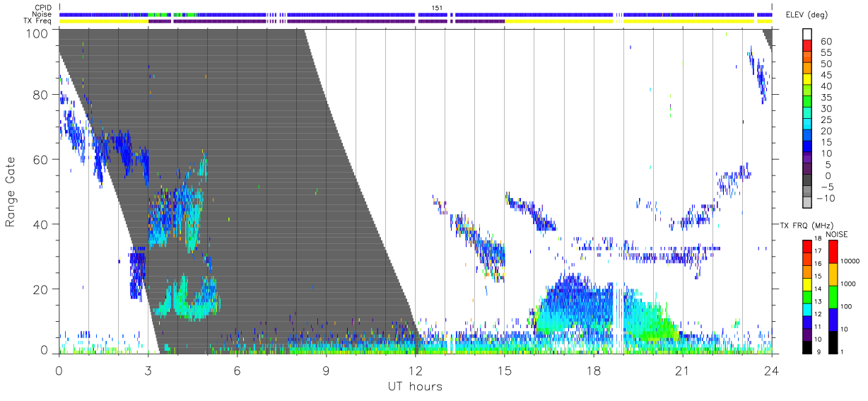Image resolution: width=868 pixels, height=401 pixels.
Task: Click the 100 tick on Range Gate axis
Action: pyautogui.click(x=38, y=33)
